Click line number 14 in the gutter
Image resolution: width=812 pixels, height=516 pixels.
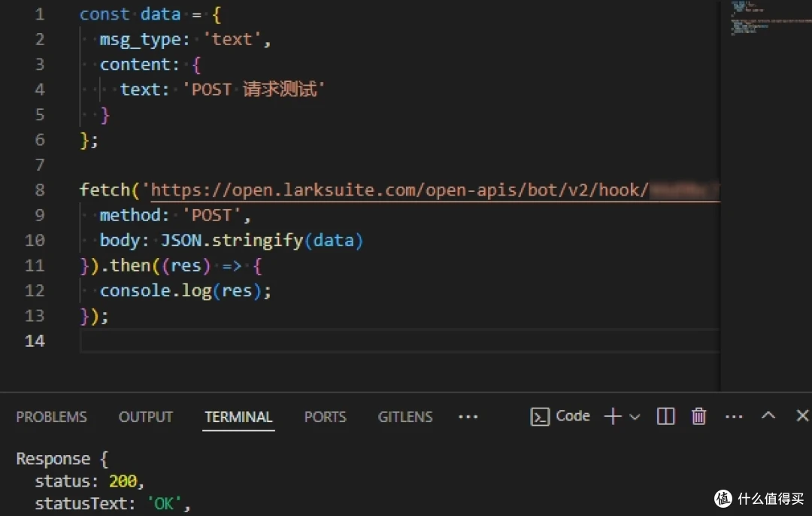(x=35, y=341)
